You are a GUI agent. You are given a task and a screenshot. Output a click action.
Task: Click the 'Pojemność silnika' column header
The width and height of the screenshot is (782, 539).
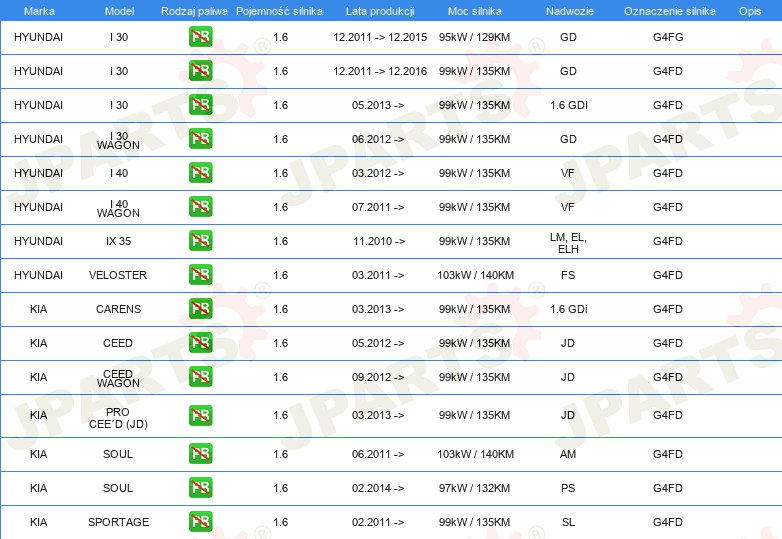pos(279,11)
